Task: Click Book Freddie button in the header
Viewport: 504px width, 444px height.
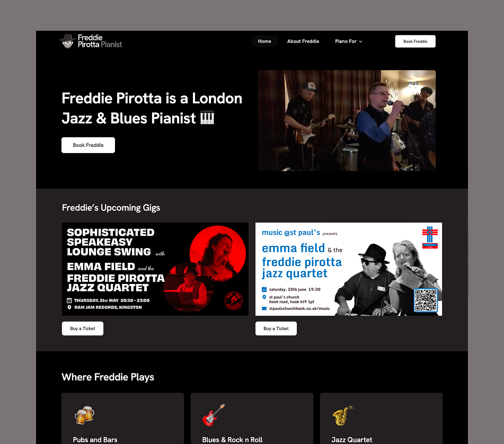Action: (x=415, y=41)
